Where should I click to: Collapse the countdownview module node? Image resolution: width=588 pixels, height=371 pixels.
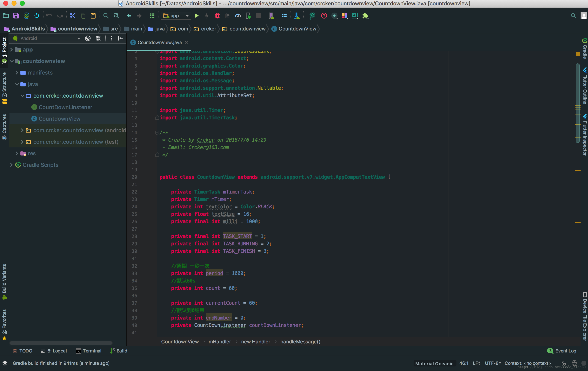pyautogui.click(x=12, y=61)
